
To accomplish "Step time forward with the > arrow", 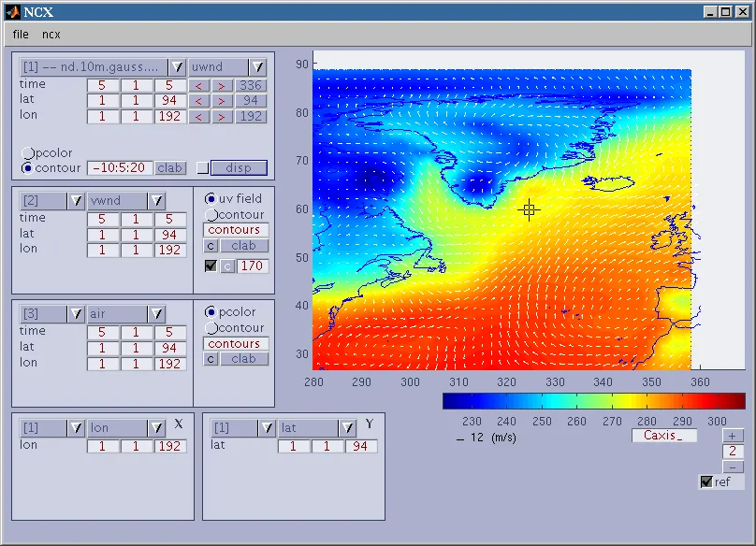I will tap(221, 85).
